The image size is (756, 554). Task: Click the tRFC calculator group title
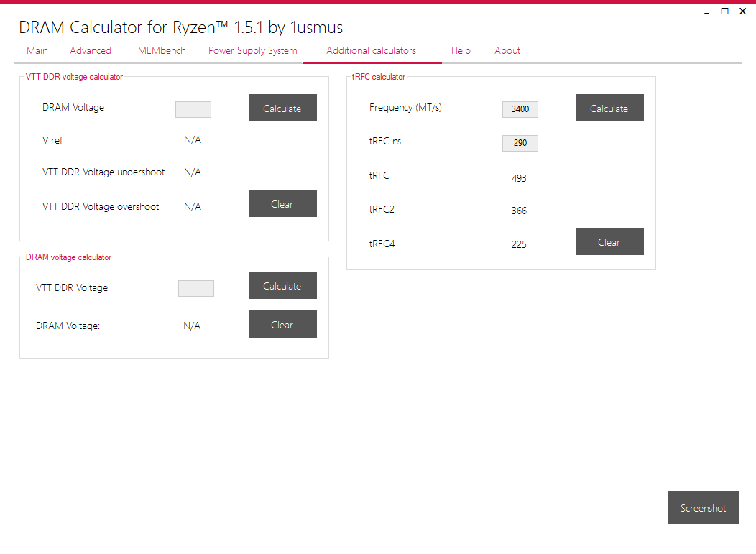click(x=379, y=77)
